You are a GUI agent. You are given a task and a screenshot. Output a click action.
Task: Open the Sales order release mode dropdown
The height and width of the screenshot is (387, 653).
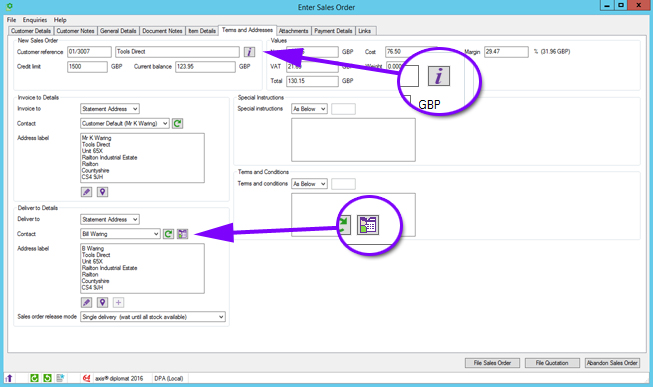pyautogui.click(x=153, y=317)
